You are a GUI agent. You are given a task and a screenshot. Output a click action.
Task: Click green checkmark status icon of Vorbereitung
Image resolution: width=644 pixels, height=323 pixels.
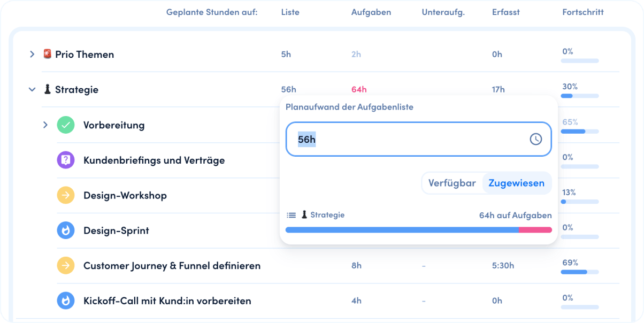(66, 125)
